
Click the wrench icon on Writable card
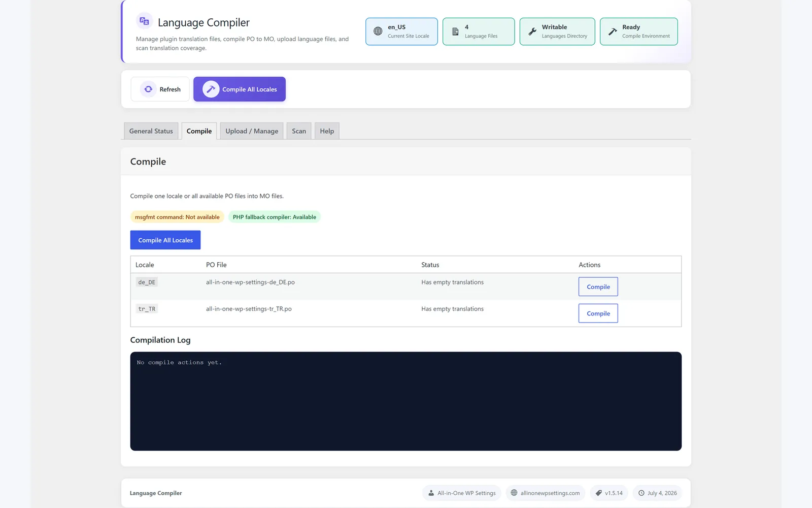pyautogui.click(x=532, y=31)
